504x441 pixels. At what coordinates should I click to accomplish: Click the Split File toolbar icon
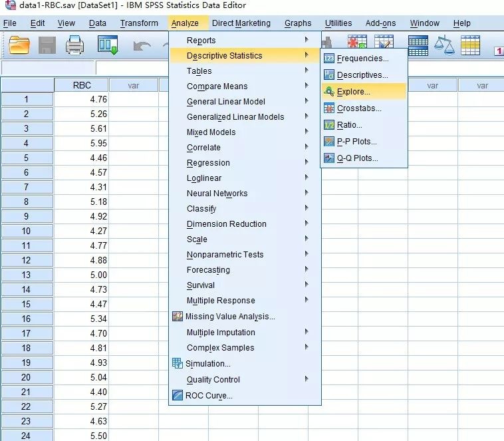click(418, 45)
